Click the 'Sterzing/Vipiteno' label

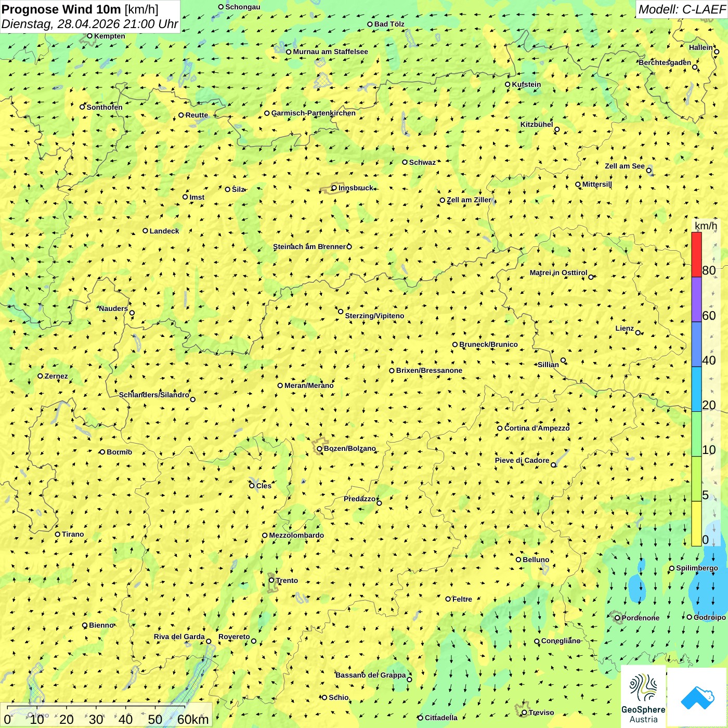point(374,316)
